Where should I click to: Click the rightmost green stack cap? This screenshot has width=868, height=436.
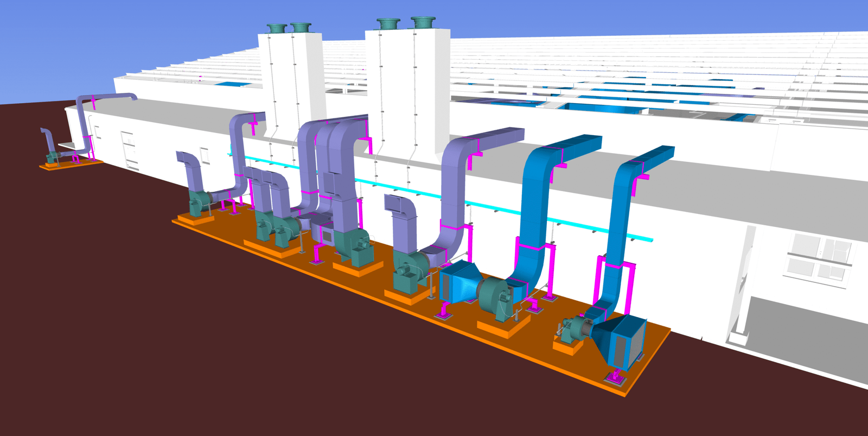click(423, 22)
